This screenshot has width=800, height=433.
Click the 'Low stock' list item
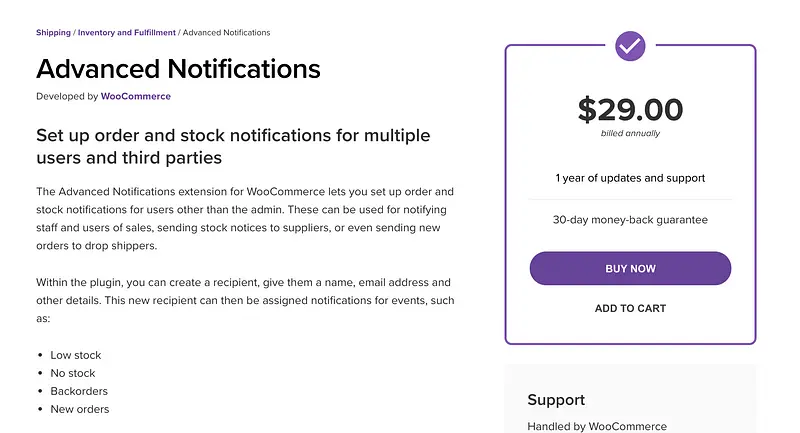pyautogui.click(x=76, y=355)
